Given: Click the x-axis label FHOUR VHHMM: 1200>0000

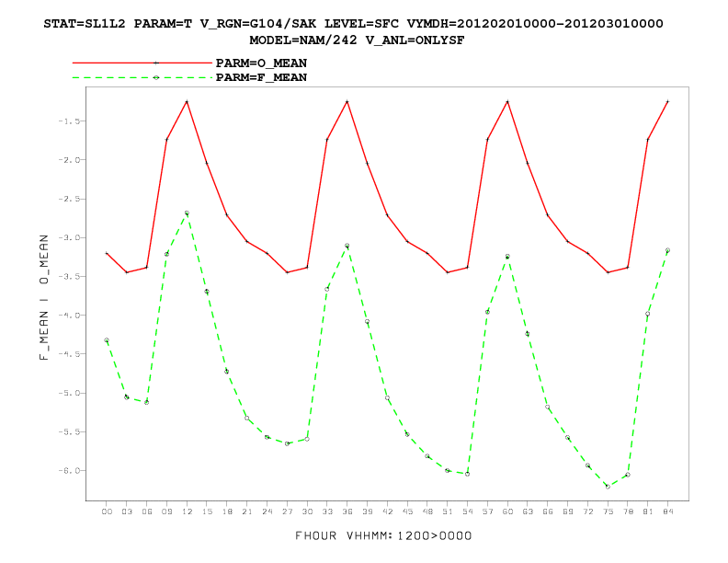Looking at the screenshot, I should tap(383, 535).
